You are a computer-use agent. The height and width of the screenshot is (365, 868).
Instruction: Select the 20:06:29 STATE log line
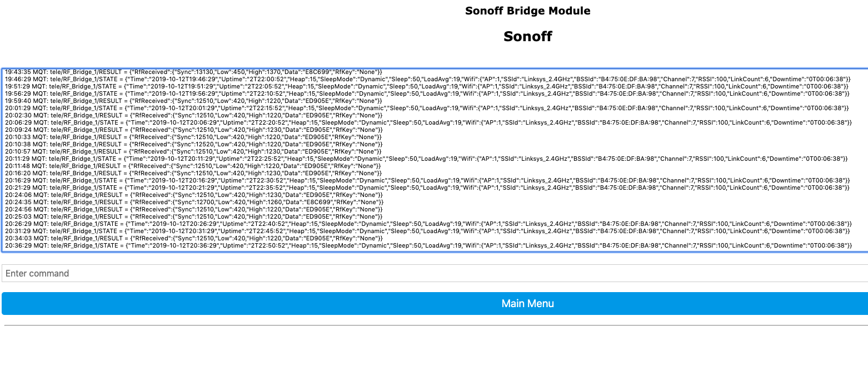427,122
